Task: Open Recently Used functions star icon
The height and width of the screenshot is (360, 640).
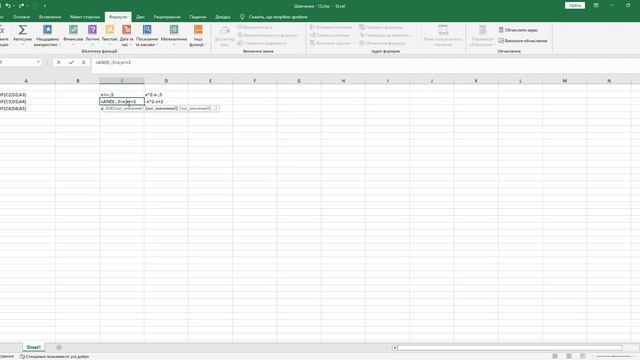Action: [47, 30]
